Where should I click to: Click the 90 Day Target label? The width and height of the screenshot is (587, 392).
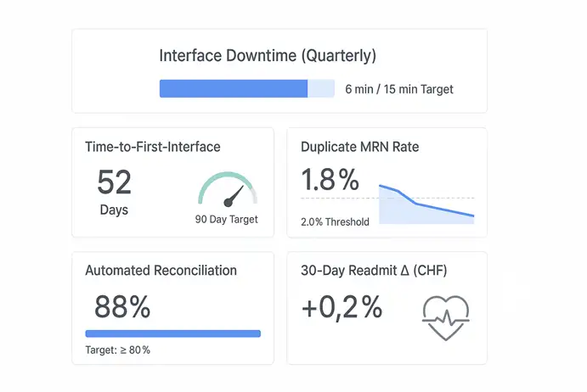227,220
